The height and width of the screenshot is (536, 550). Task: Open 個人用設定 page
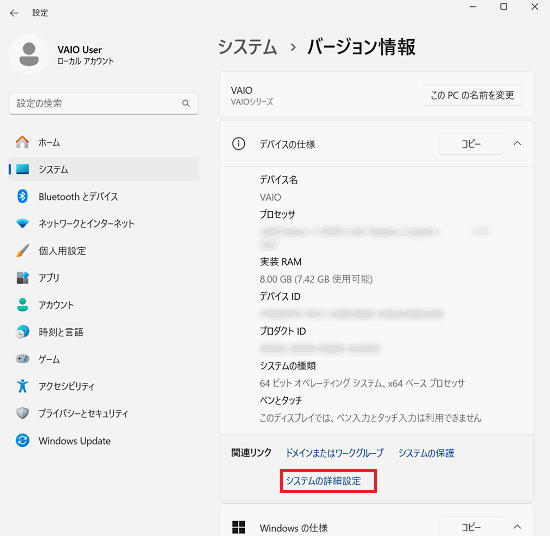pos(103,250)
